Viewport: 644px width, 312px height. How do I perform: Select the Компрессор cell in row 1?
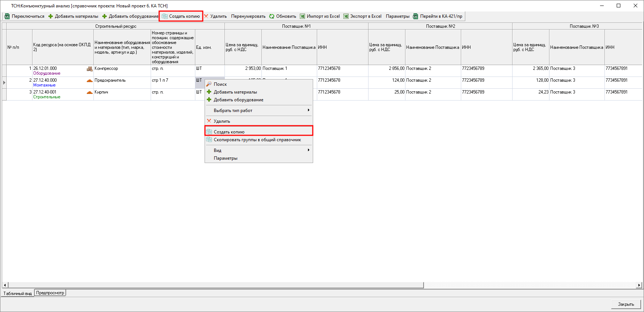click(122, 69)
